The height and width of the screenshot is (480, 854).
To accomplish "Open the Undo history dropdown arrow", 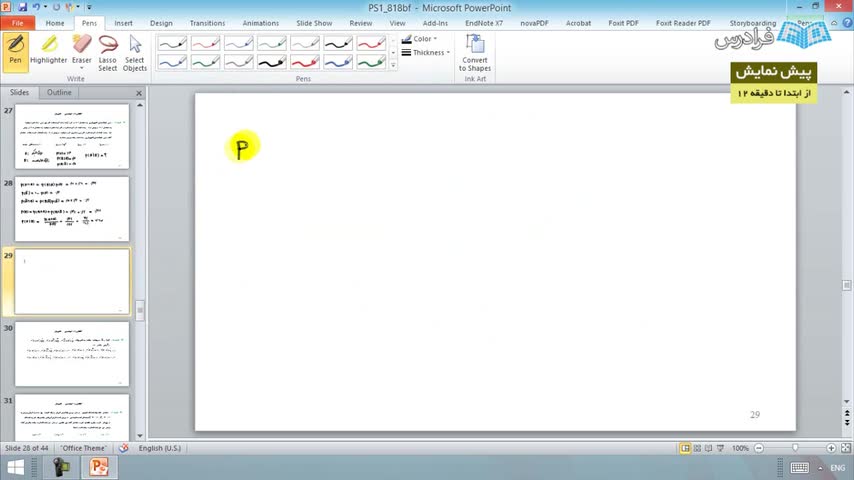I will (x=45, y=7).
